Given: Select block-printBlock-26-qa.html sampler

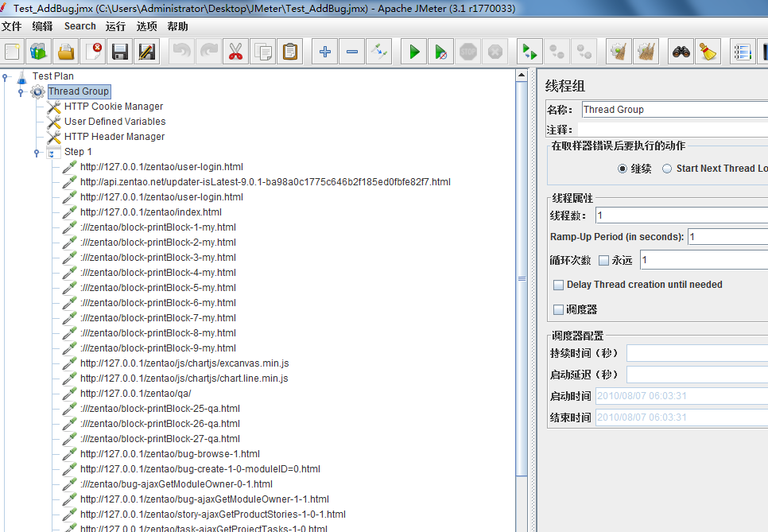Looking at the screenshot, I should [x=160, y=424].
